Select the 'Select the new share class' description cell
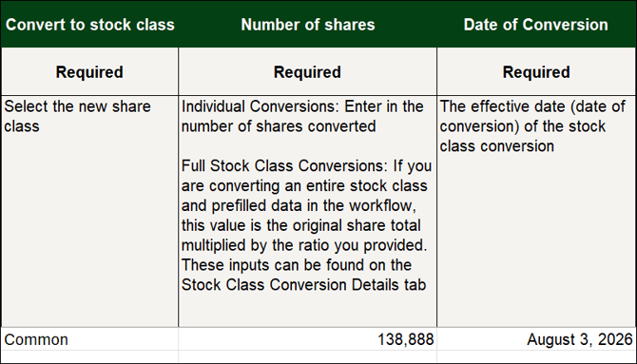The height and width of the screenshot is (364, 637). (x=89, y=211)
